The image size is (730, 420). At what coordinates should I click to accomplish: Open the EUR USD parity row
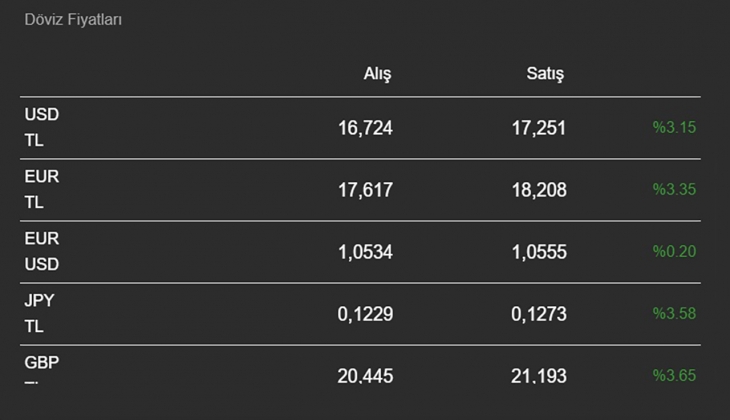click(x=42, y=251)
